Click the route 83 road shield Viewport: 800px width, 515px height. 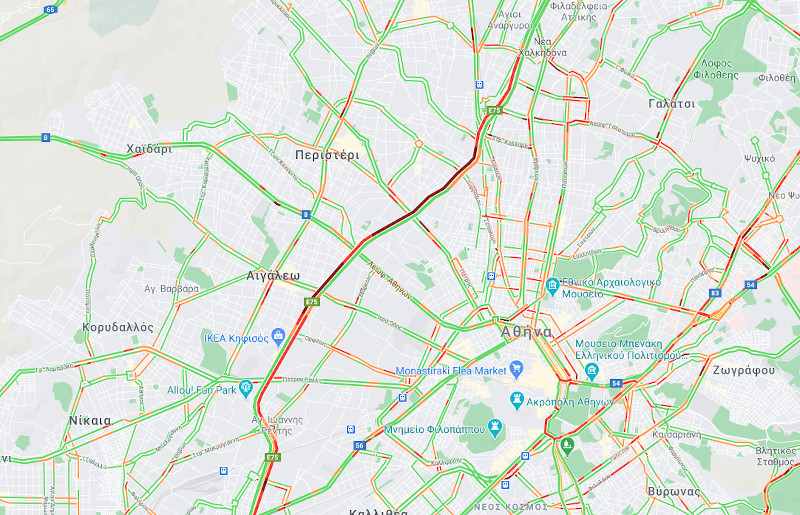tap(715, 293)
